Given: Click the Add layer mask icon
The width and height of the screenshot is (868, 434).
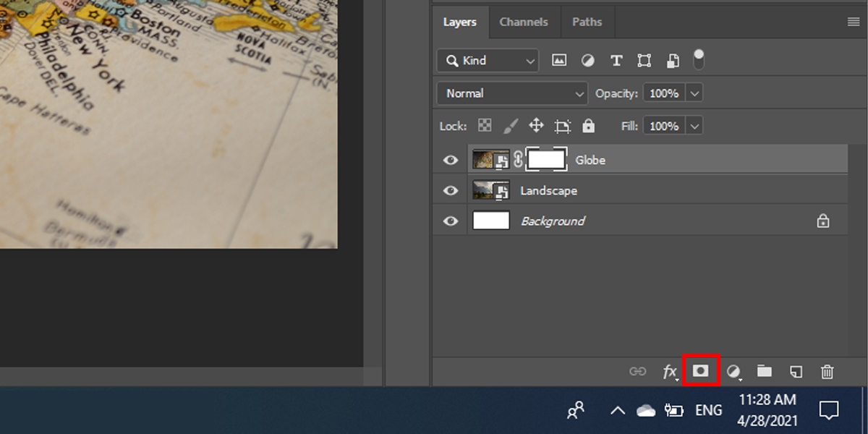Looking at the screenshot, I should point(700,371).
